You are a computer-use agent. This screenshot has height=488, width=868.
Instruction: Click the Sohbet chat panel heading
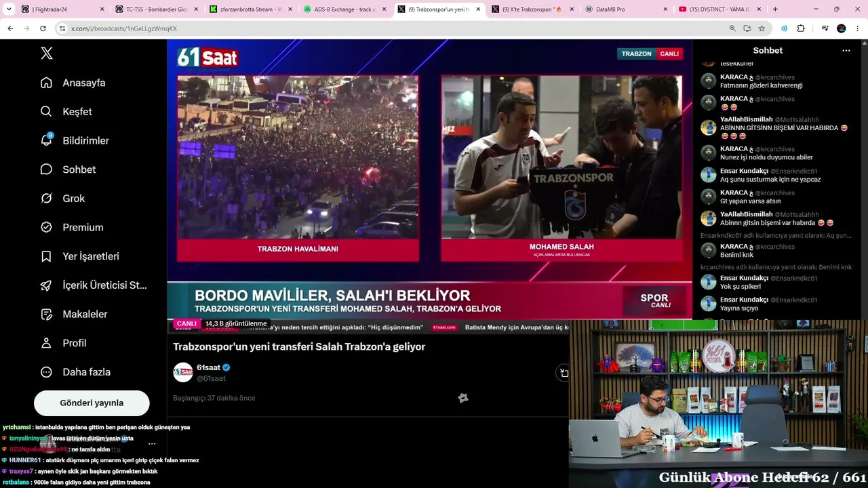768,51
